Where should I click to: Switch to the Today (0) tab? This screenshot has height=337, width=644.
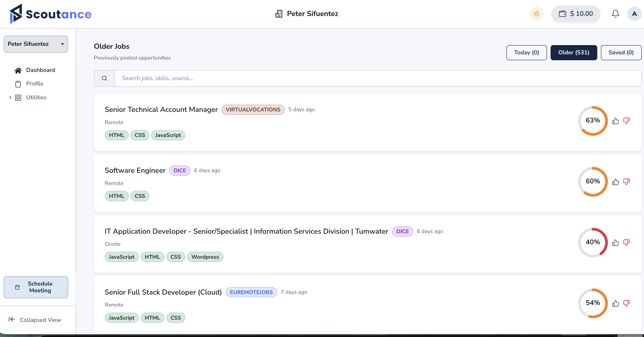pos(526,53)
